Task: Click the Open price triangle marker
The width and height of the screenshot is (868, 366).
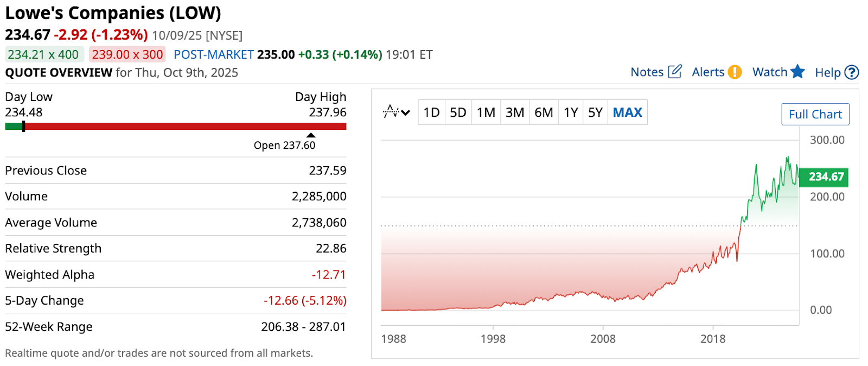Action: (x=310, y=135)
